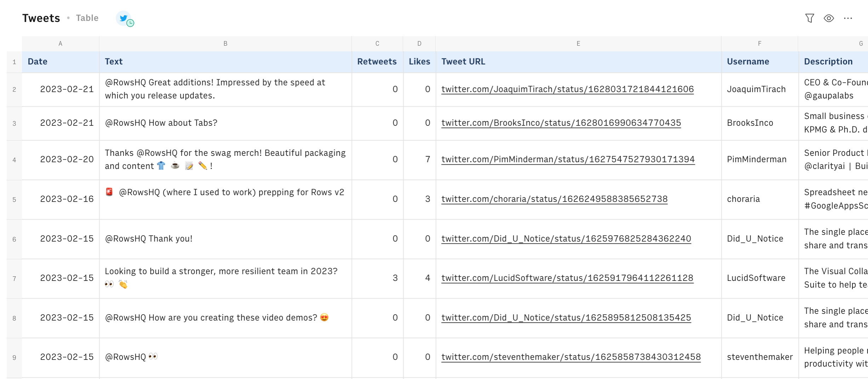
Task: Select the Likes value 7 cell
Action: [x=419, y=160]
